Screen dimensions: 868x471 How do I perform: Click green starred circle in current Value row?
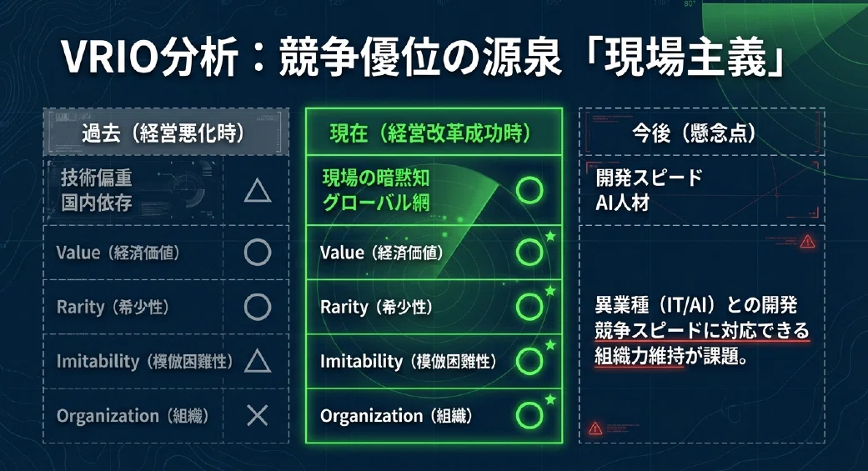(529, 253)
